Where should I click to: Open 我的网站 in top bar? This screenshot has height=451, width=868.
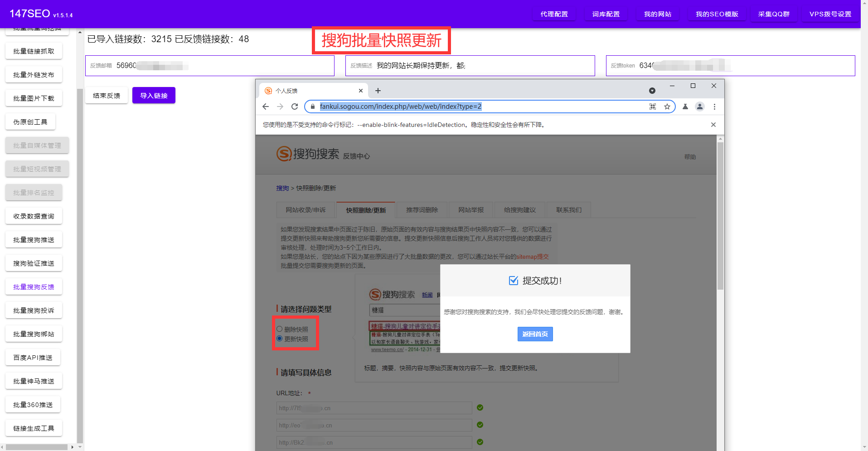tap(658, 14)
